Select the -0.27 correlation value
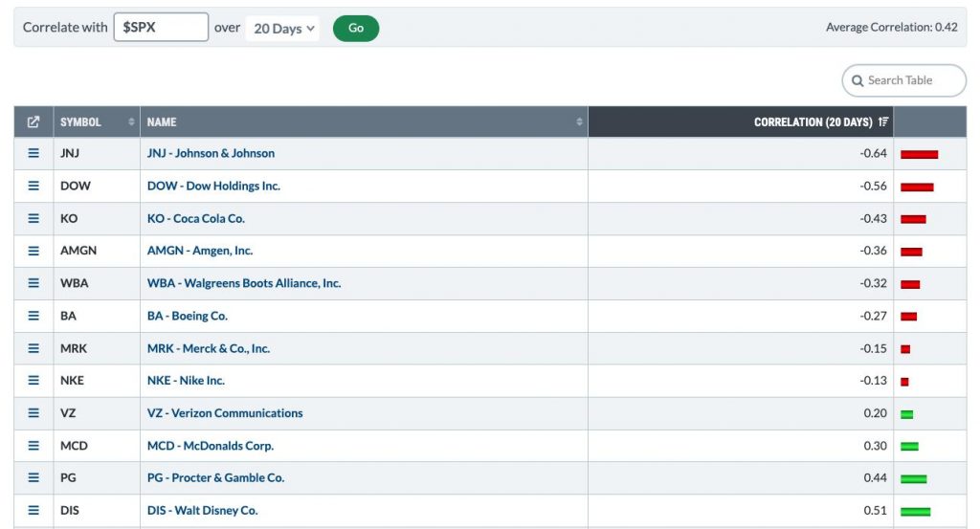 point(873,316)
